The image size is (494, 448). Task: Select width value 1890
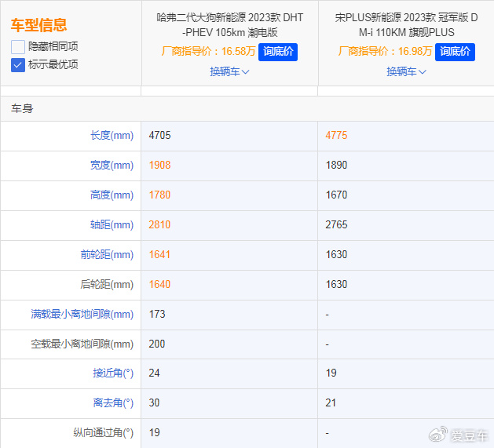pos(336,166)
